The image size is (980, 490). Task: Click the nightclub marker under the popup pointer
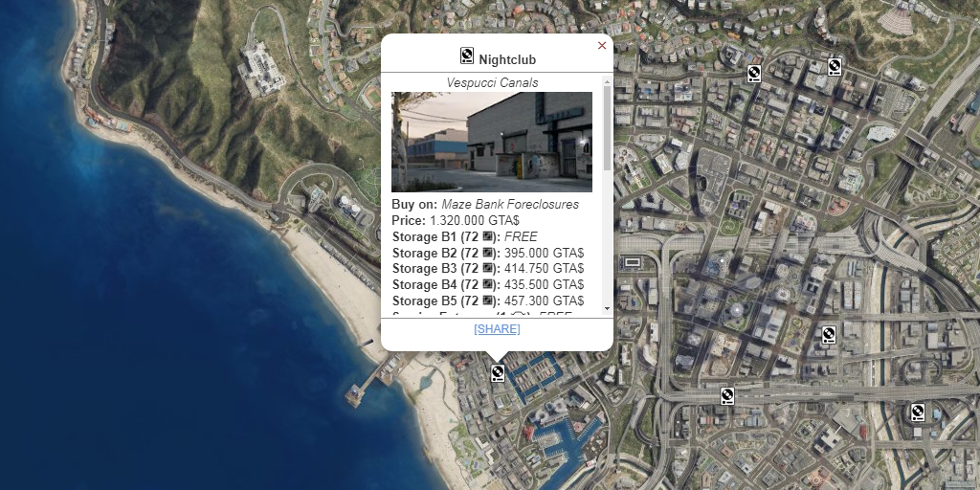coord(498,374)
